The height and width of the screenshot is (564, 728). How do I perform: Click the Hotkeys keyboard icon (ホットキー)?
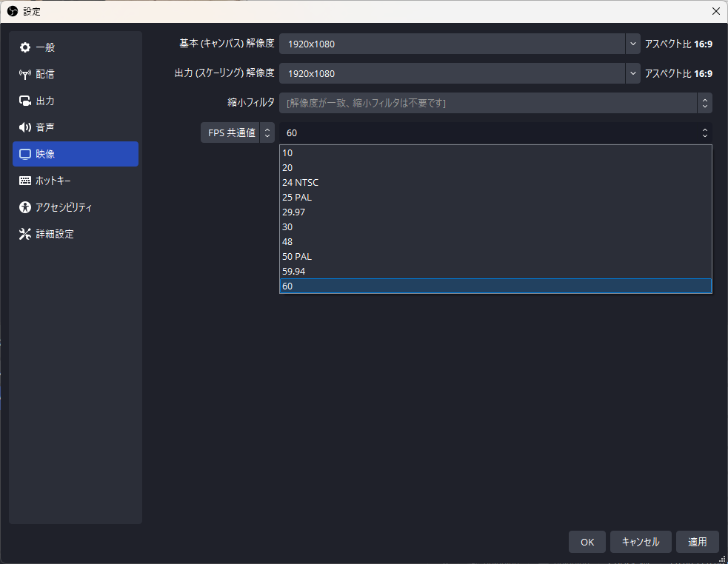coord(25,181)
